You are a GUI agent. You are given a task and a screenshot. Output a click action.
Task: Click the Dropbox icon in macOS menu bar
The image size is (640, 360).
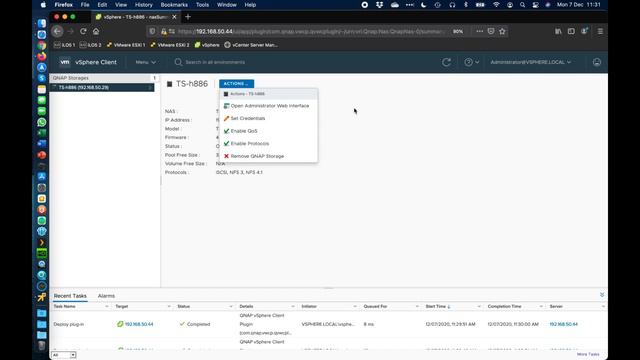click(380, 5)
